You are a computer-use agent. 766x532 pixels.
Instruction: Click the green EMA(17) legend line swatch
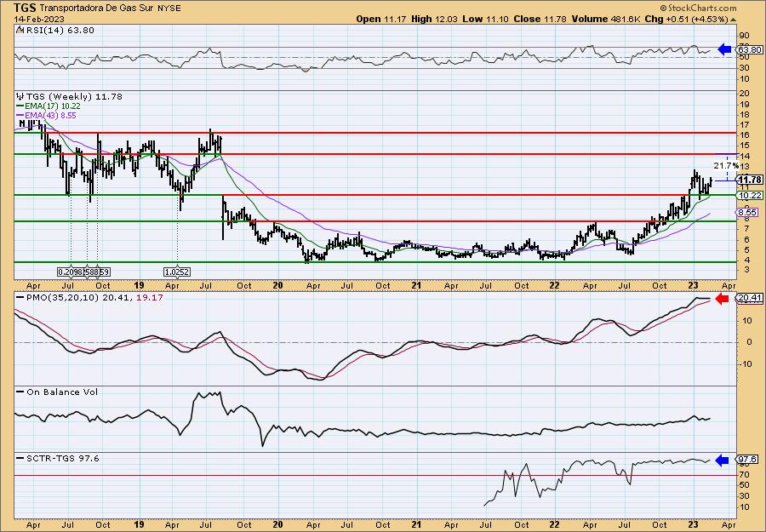pos(20,106)
